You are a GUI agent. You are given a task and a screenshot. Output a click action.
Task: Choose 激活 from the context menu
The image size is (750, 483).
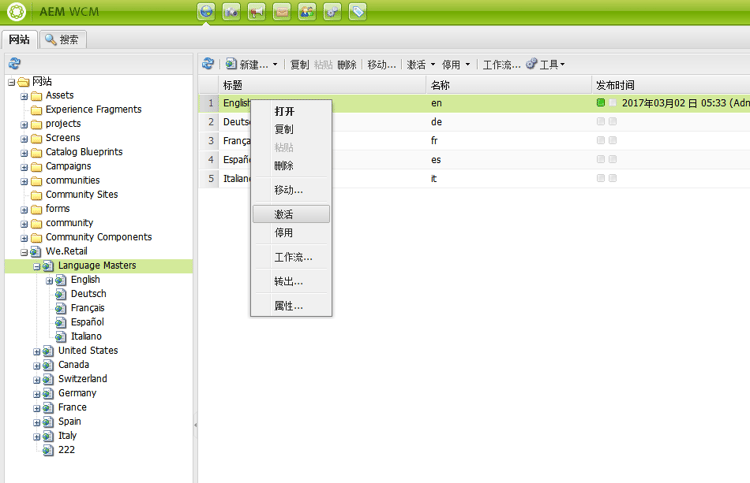click(x=291, y=214)
